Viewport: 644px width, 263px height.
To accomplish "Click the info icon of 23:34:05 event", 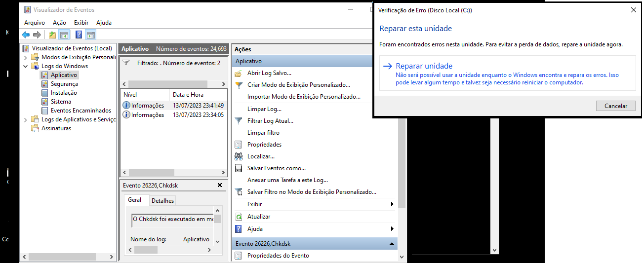I will tap(126, 114).
